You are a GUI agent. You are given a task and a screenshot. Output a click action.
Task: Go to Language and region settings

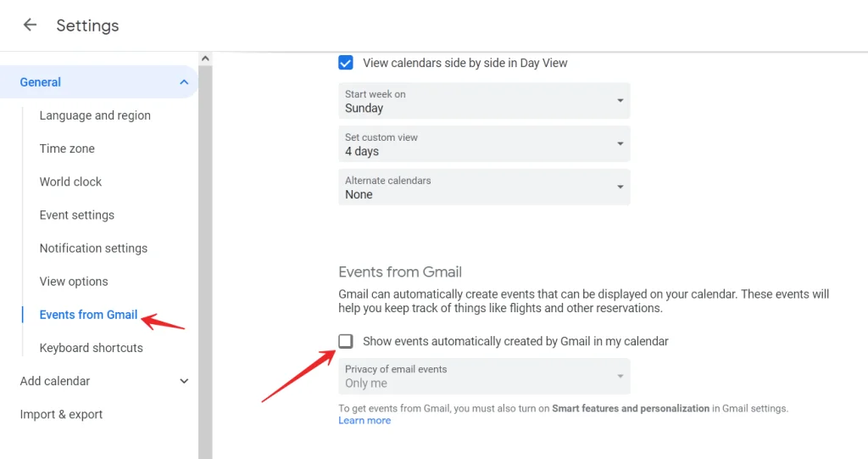point(95,115)
